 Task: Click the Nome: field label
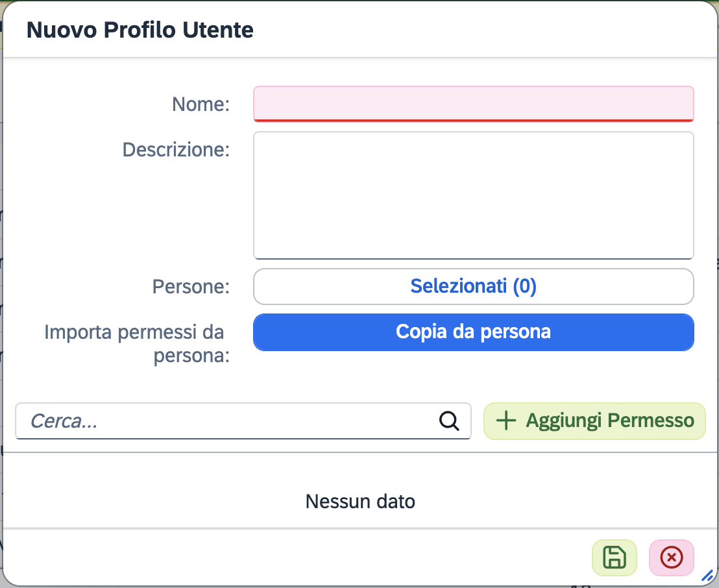pyautogui.click(x=201, y=104)
